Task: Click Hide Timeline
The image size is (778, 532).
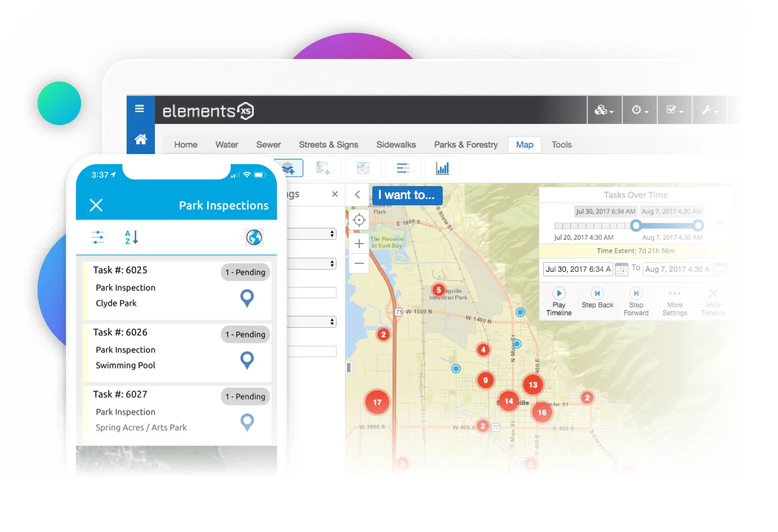Action: coord(713,302)
